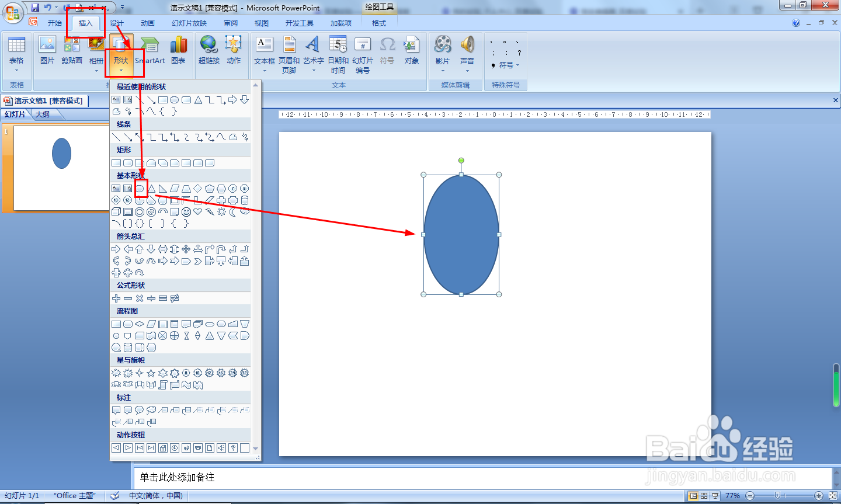The image size is (841, 504).
Task: Pick the 32-point star shape
Action: coord(245,373)
